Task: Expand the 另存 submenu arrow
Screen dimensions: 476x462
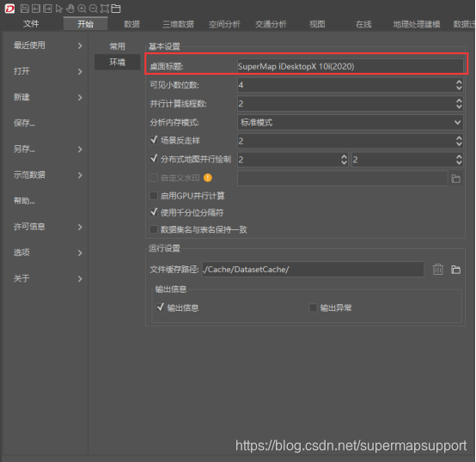Action: click(x=80, y=149)
